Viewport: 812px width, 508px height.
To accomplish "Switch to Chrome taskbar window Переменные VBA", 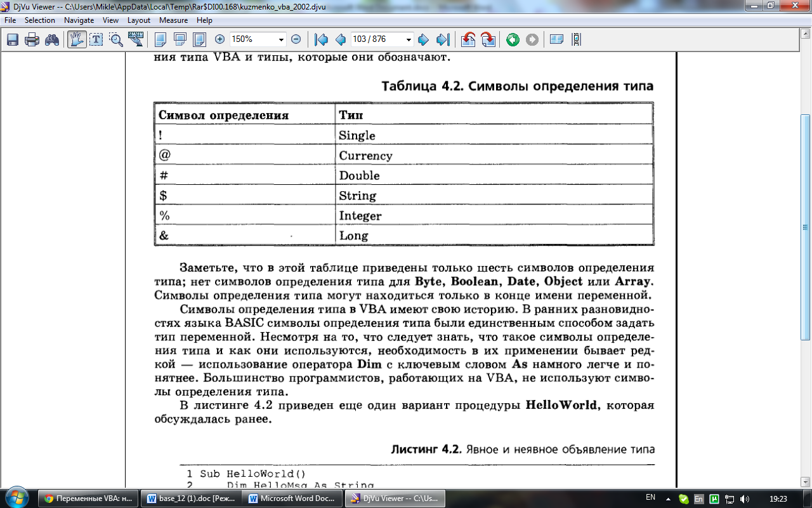I will coord(88,498).
